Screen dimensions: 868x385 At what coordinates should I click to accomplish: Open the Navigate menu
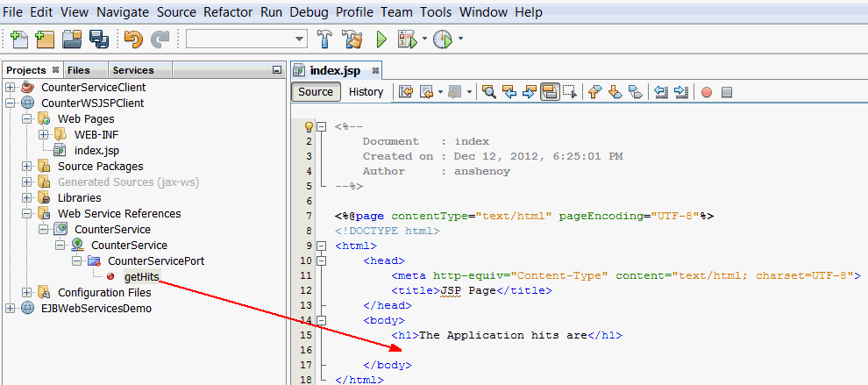123,12
